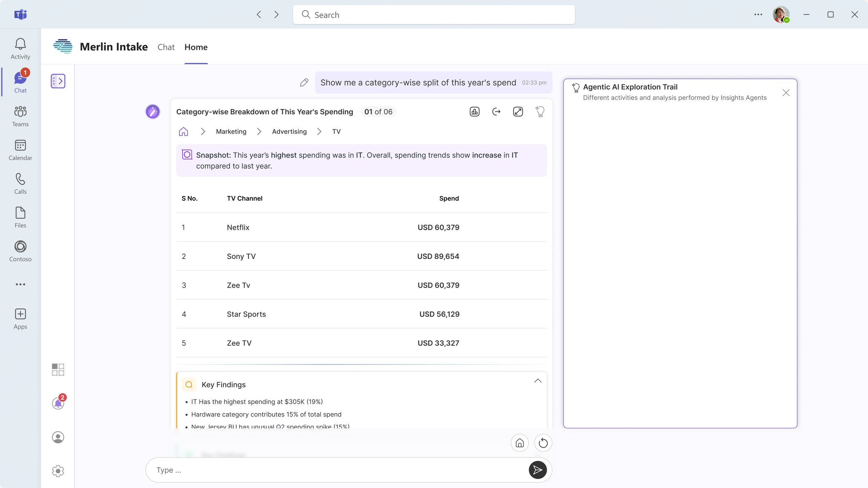Toggle the sidebar panel expand icon
The width and height of the screenshot is (868, 488).
click(58, 81)
